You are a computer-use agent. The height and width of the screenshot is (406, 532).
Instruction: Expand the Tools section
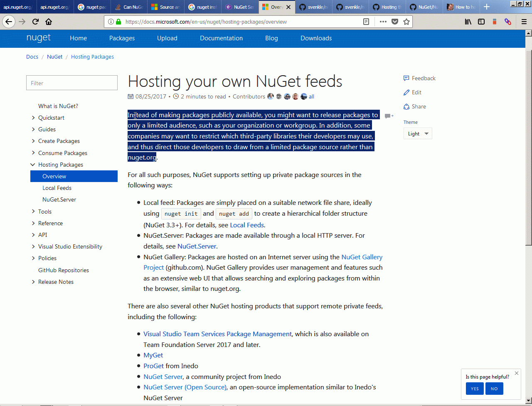coord(33,212)
